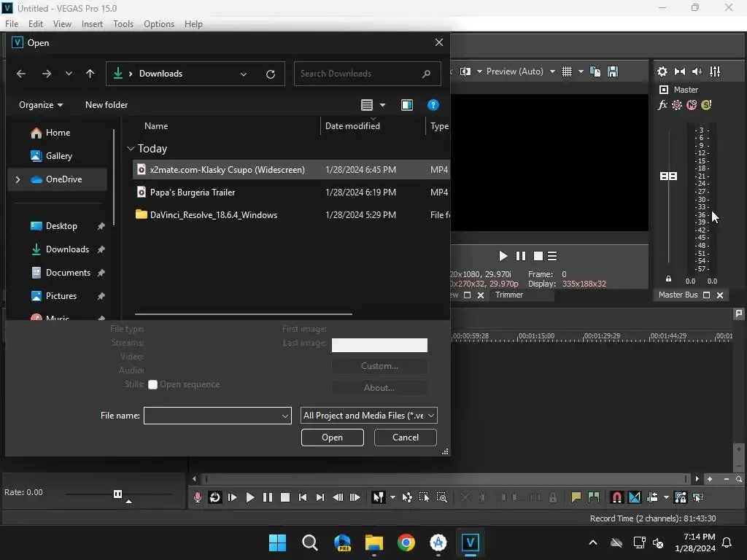Toggle Split Screen View icon in preview

point(465,71)
